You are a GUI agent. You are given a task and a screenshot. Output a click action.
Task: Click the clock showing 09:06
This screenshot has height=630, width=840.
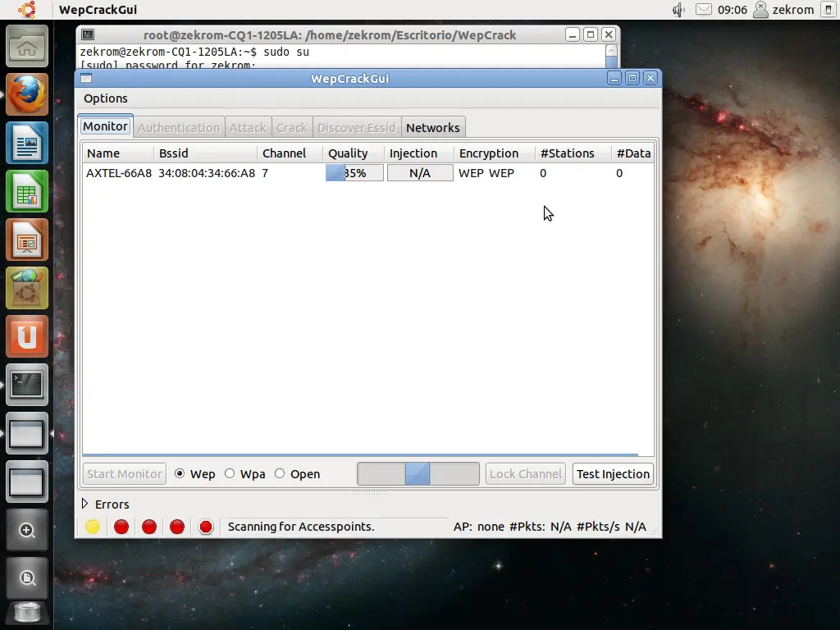click(x=733, y=10)
